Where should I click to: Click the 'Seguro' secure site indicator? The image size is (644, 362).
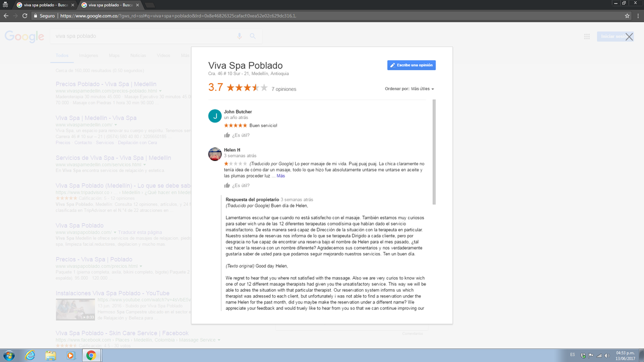pyautogui.click(x=44, y=16)
